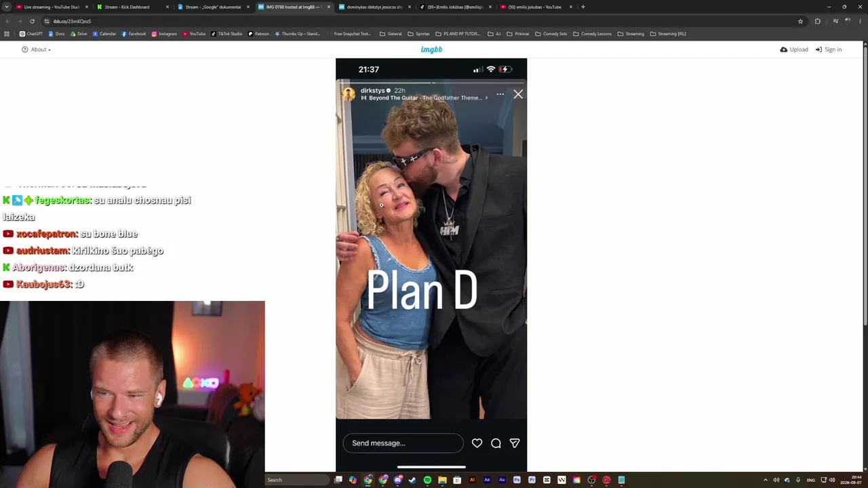Open the YouTube bookmark
Screen dimensions: 868x488
pos(194,34)
